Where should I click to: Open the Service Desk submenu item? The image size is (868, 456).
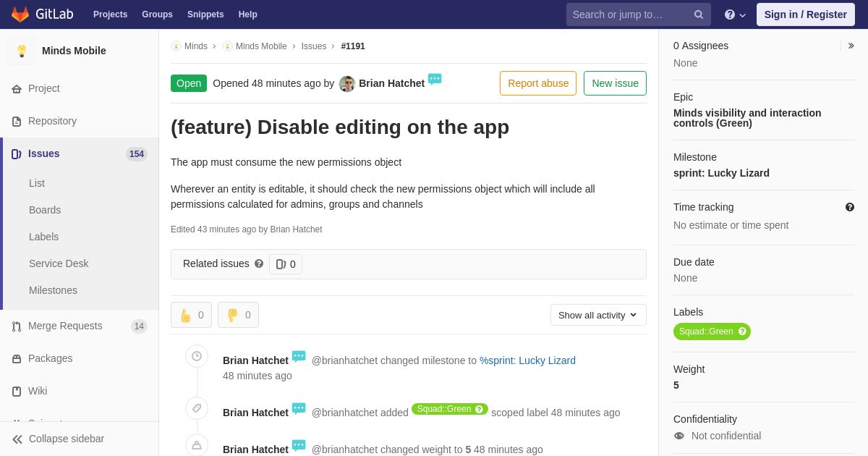pyautogui.click(x=59, y=263)
